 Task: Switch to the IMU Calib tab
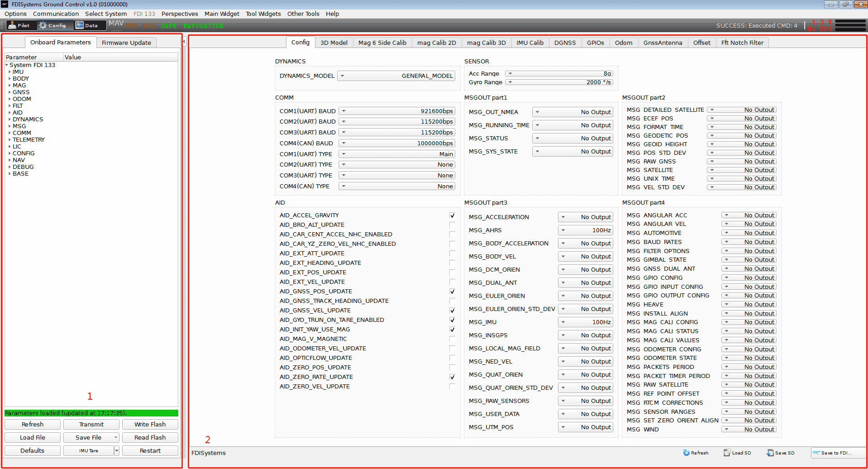[x=529, y=43]
